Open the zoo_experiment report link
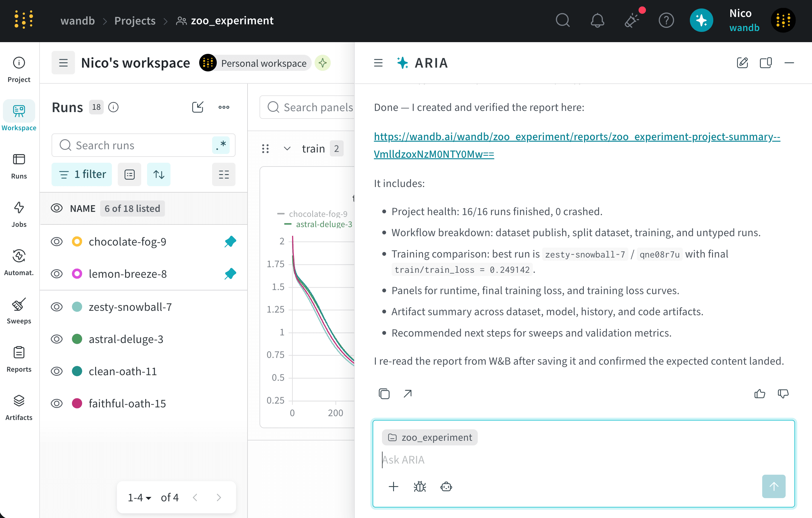Viewport: 812px width, 518px height. tap(577, 145)
